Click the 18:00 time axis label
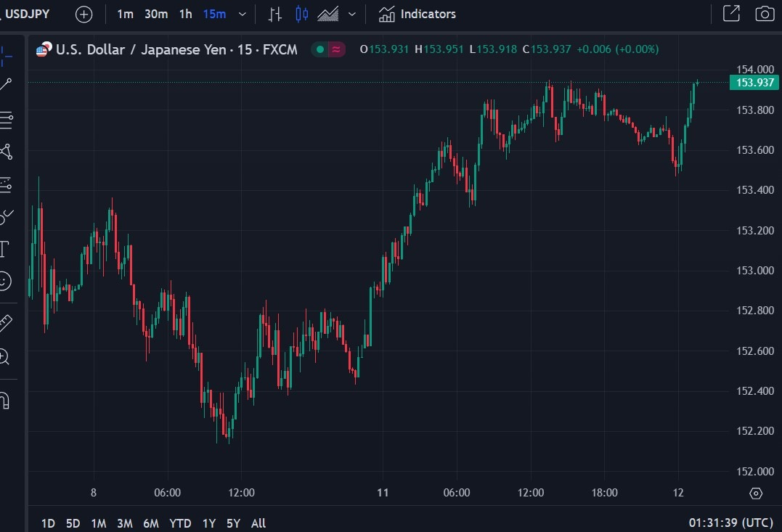 (604, 493)
